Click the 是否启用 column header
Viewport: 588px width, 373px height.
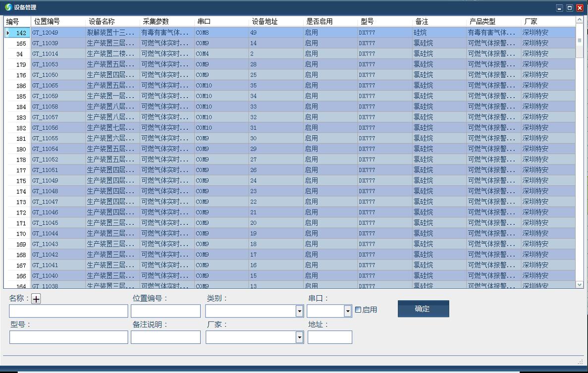pos(320,21)
